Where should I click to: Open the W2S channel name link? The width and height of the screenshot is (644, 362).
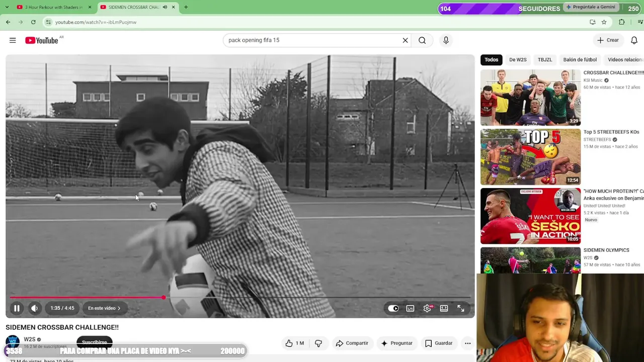(30, 339)
